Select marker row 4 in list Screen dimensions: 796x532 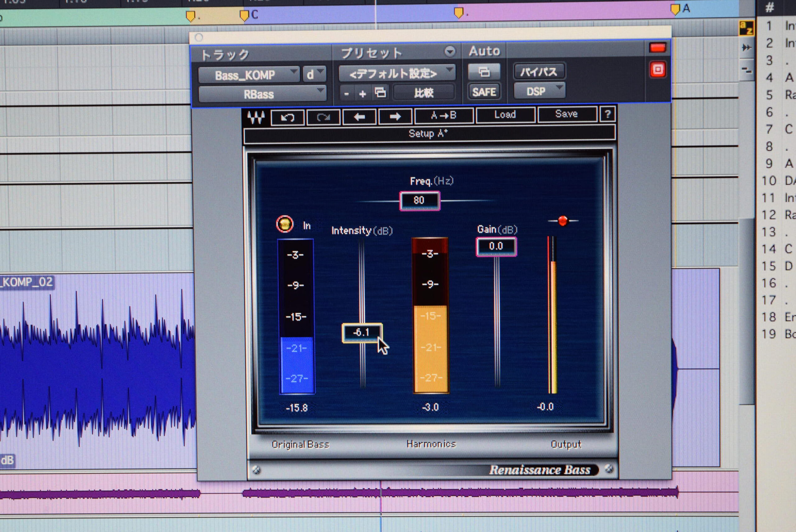[778, 78]
